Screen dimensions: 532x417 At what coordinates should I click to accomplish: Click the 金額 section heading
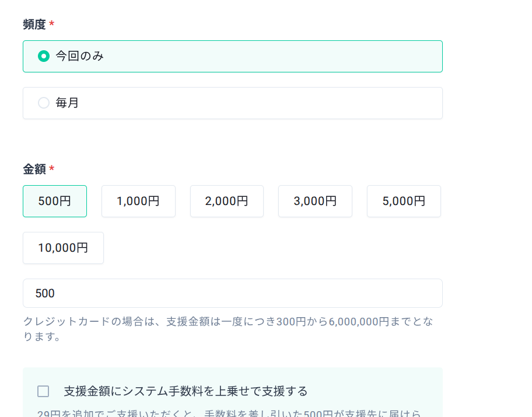click(x=34, y=169)
